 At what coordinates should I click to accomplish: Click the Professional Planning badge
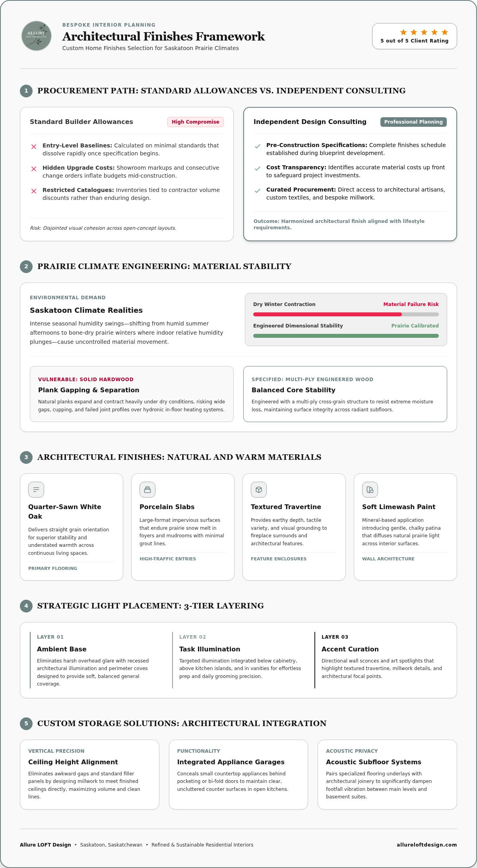tap(413, 122)
